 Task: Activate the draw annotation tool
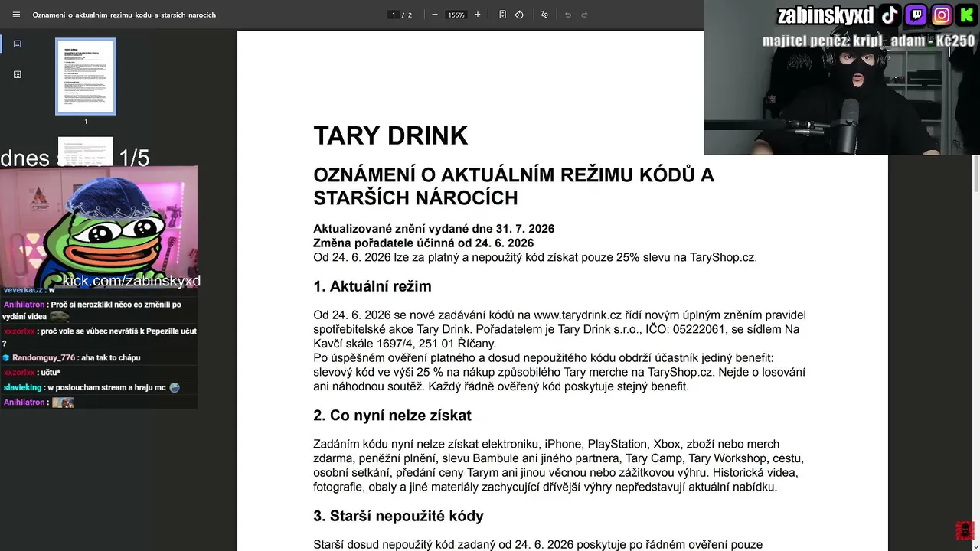[544, 15]
